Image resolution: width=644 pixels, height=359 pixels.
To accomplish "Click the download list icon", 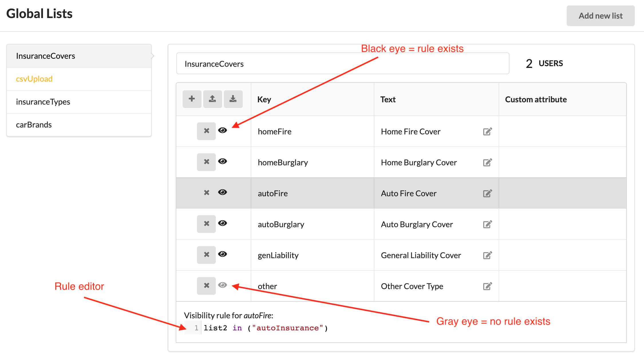I will coord(233,99).
